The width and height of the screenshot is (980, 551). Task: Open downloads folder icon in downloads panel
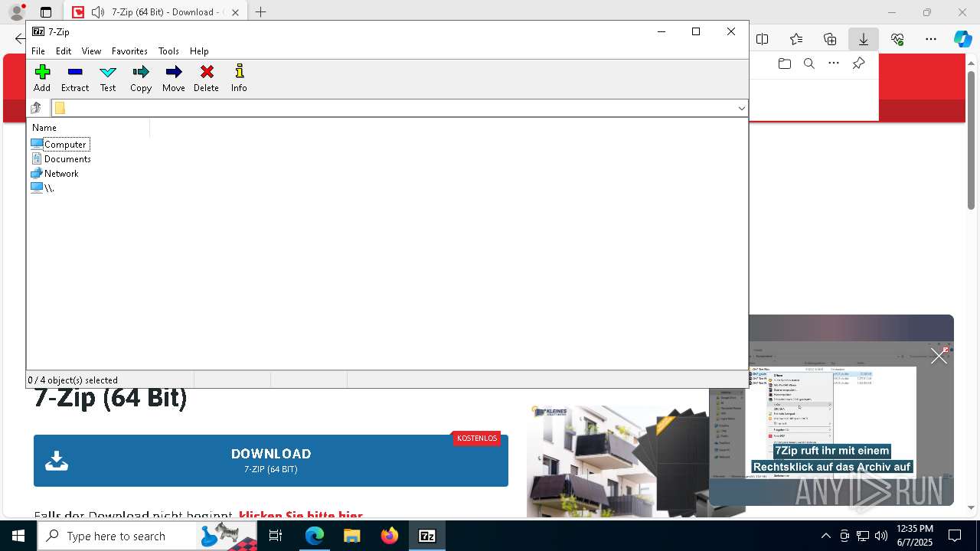[784, 64]
